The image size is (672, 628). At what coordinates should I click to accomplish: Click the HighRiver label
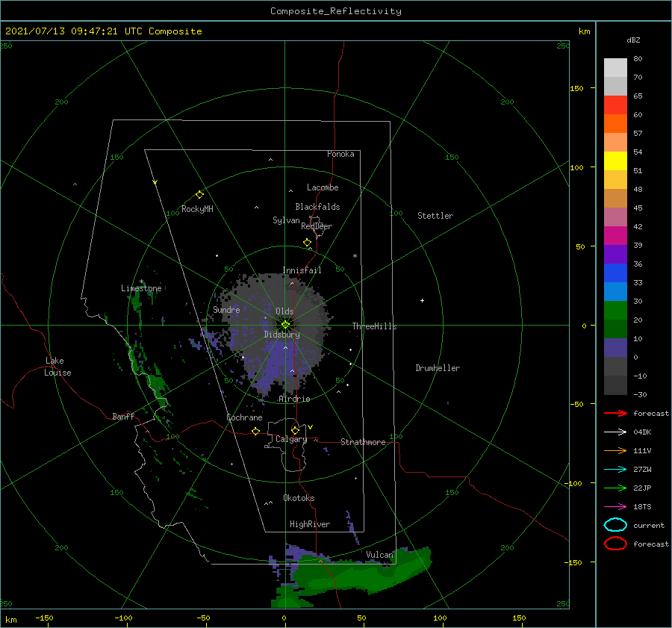point(310,524)
